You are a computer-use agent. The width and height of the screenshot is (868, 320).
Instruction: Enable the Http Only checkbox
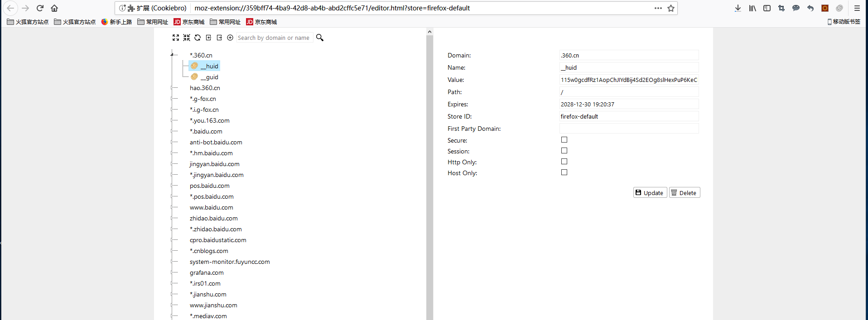[x=564, y=162]
